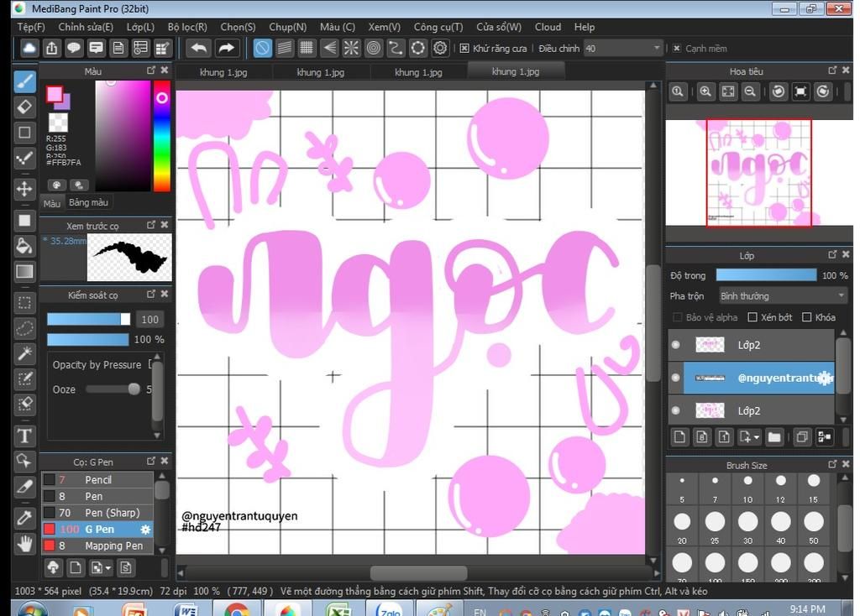This screenshot has width=860, height=616.
Task: Toggle Khử răng cưa anti-aliasing checkbox
Action: click(464, 48)
